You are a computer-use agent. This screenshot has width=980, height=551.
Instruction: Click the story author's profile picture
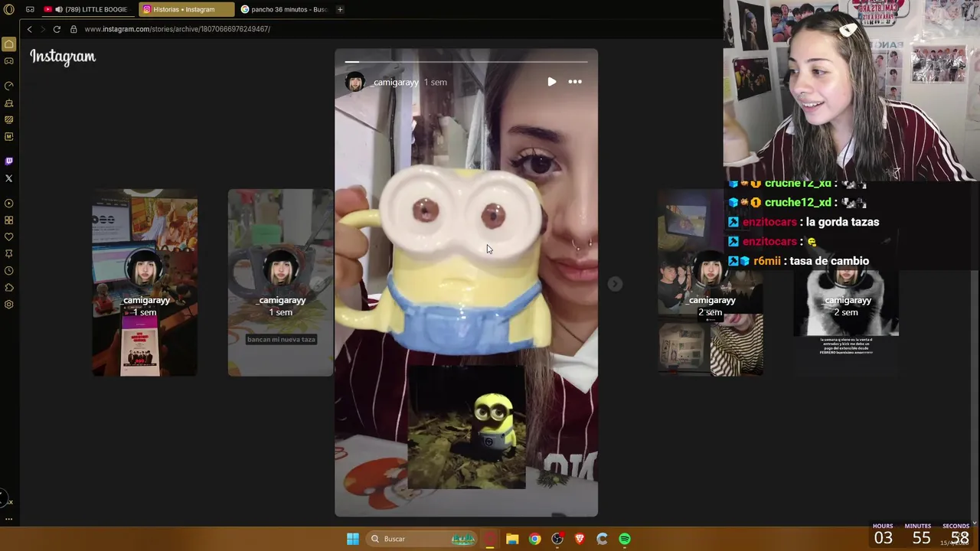[355, 82]
